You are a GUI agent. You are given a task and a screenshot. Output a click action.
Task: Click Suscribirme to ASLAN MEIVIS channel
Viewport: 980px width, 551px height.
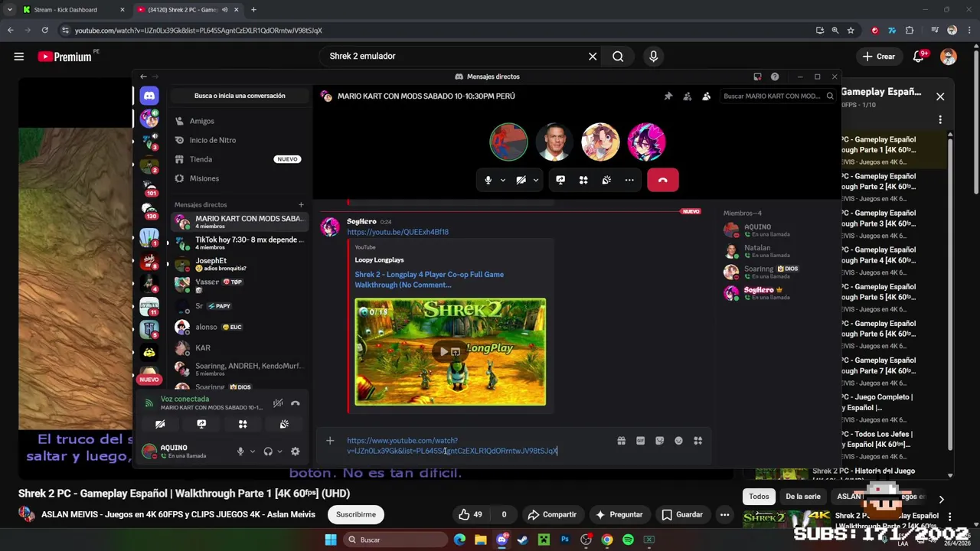[356, 514]
